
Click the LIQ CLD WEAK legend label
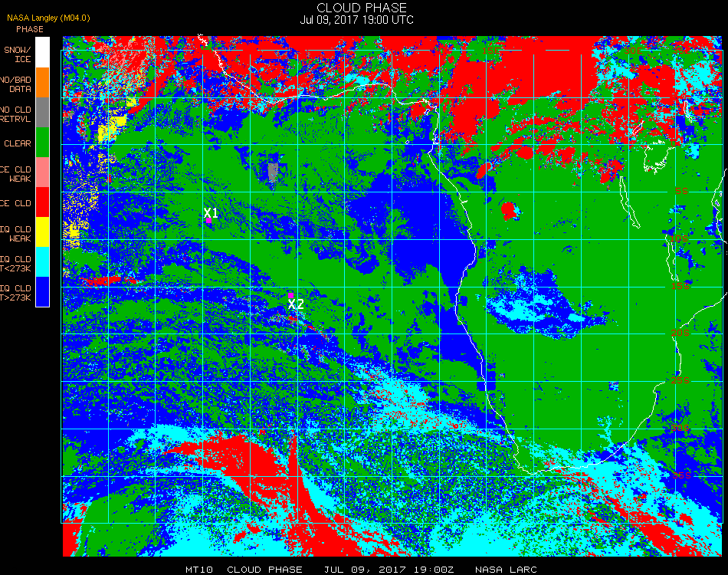click(x=15, y=234)
